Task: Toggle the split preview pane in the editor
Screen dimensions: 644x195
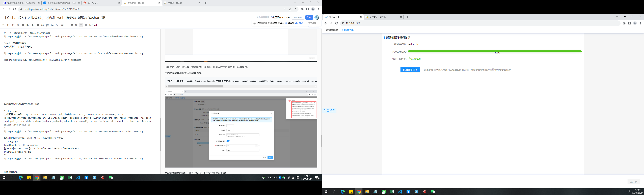Action: tap(81, 25)
